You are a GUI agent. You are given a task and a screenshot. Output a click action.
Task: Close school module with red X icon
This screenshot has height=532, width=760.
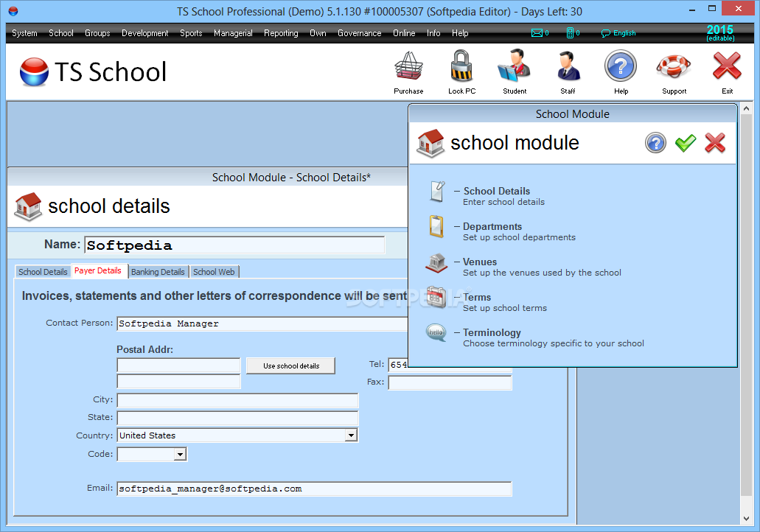(715, 144)
